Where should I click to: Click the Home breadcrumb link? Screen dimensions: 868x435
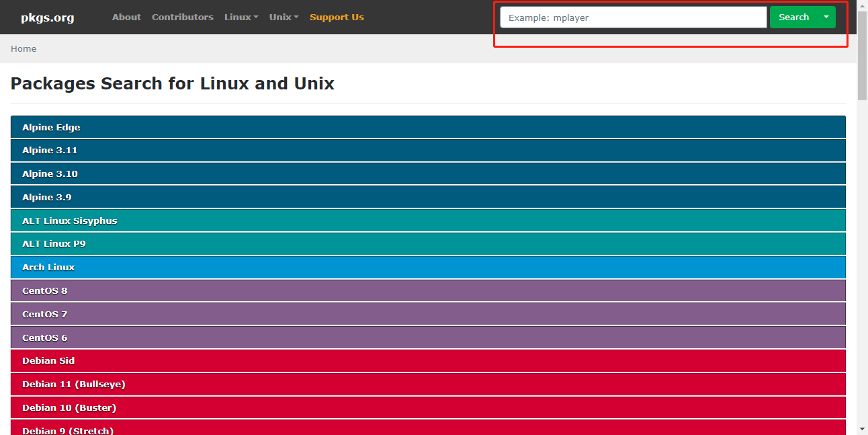pyautogui.click(x=24, y=48)
